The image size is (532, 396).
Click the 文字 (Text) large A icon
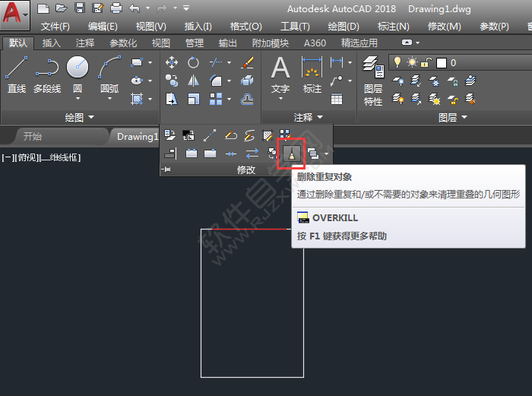pos(280,68)
